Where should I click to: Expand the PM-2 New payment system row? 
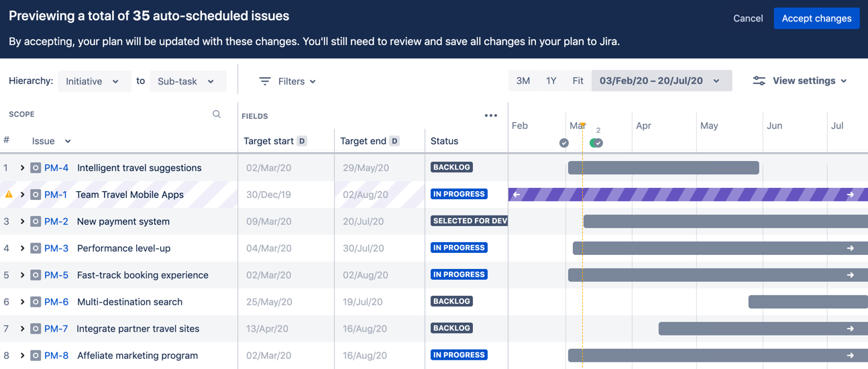tap(22, 221)
